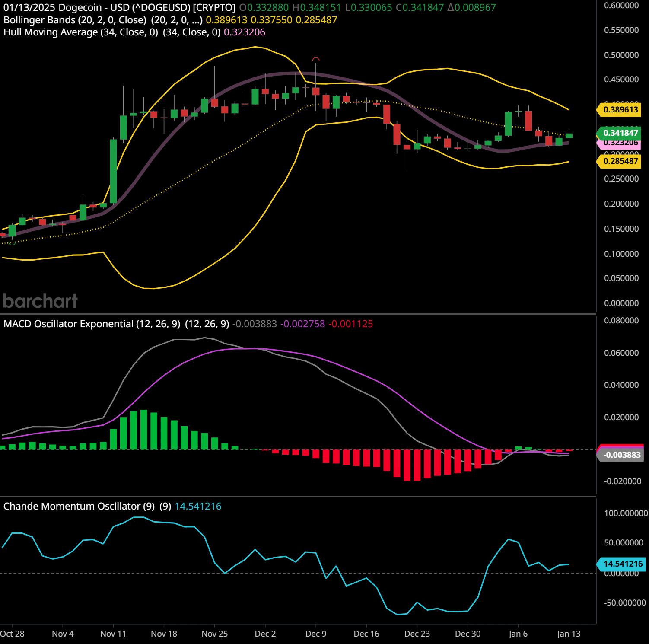Click the Nov 11 date on the time axis

113,634
